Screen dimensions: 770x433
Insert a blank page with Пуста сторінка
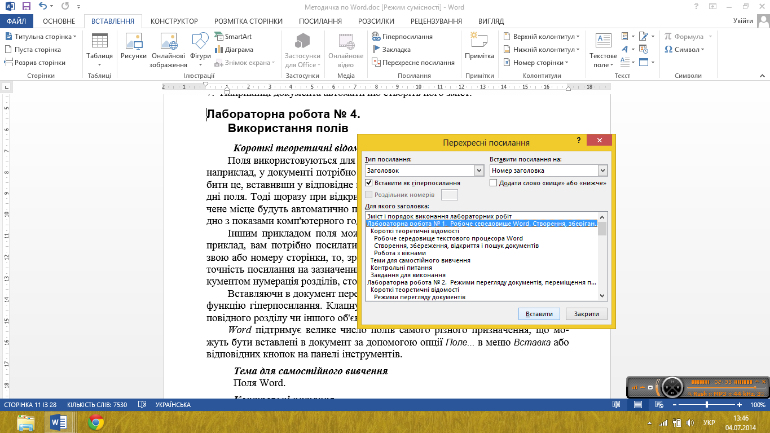[x=33, y=50]
